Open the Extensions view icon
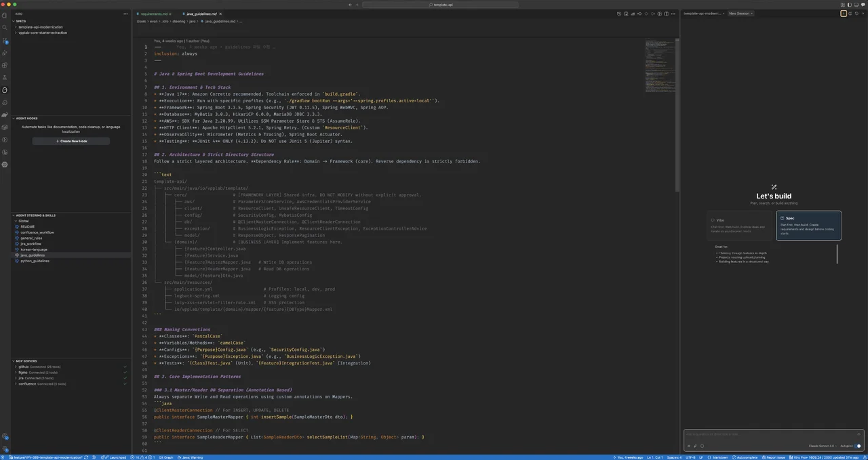Image resolution: width=868 pixels, height=460 pixels. tap(5, 65)
